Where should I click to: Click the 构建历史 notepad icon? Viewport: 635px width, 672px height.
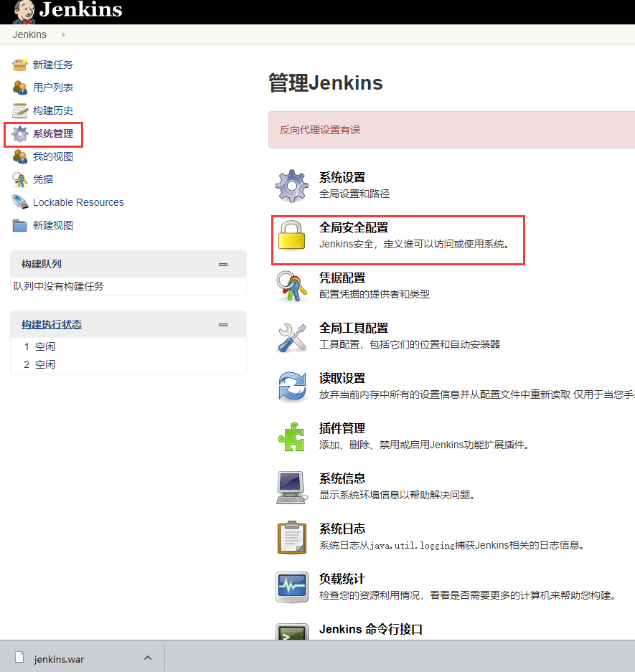19,110
